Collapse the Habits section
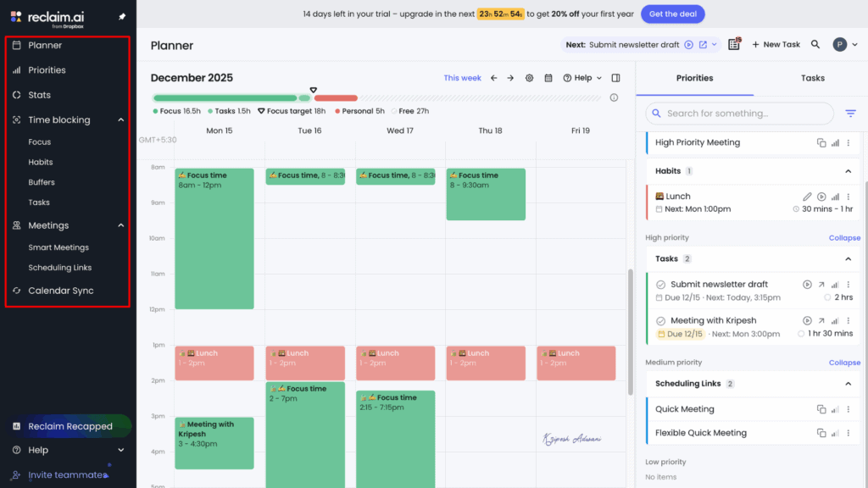Image resolution: width=868 pixels, height=488 pixels. pos(848,170)
